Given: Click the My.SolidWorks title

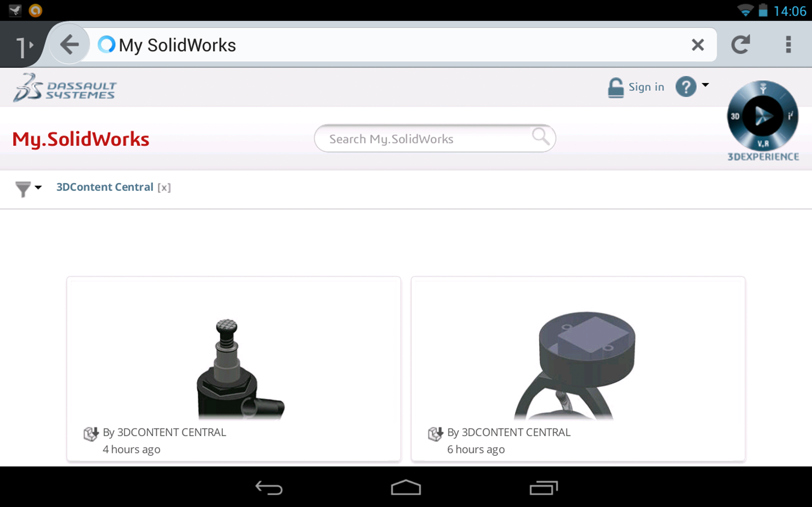Looking at the screenshot, I should 81,139.
